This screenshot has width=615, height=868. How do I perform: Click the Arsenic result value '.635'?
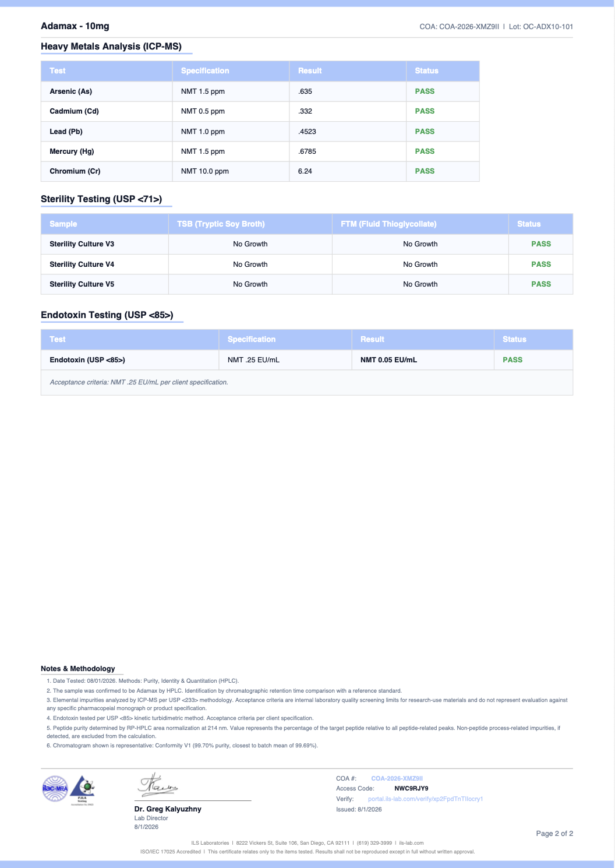point(305,91)
